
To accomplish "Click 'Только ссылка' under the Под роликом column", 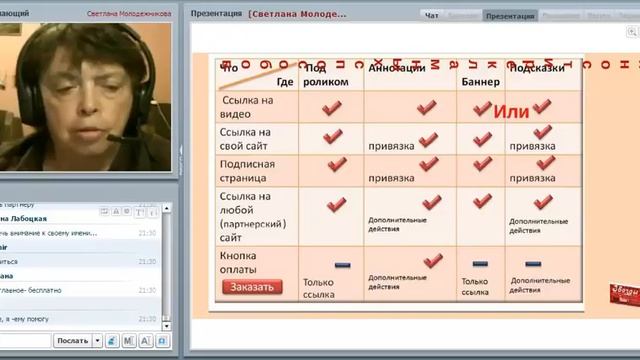I will (319, 288).
